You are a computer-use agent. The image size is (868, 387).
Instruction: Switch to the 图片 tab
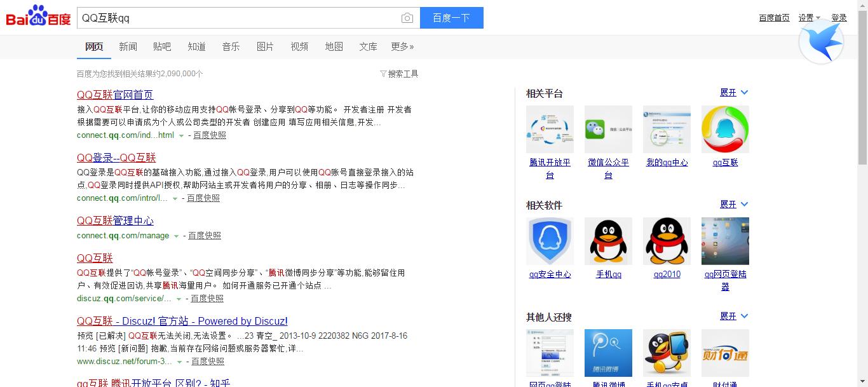[x=265, y=46]
